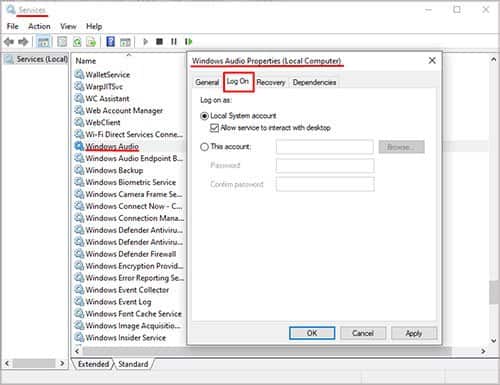This screenshot has height=385, width=500.
Task: Click the Start Service play icon
Action: pos(145,42)
